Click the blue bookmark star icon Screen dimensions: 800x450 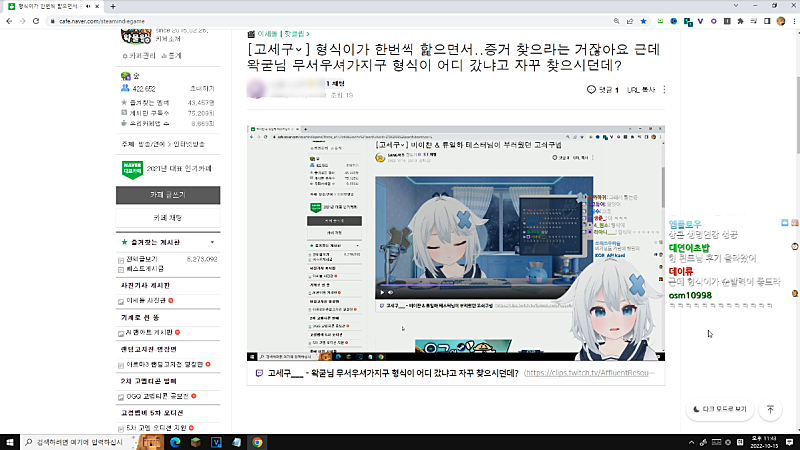click(x=643, y=21)
